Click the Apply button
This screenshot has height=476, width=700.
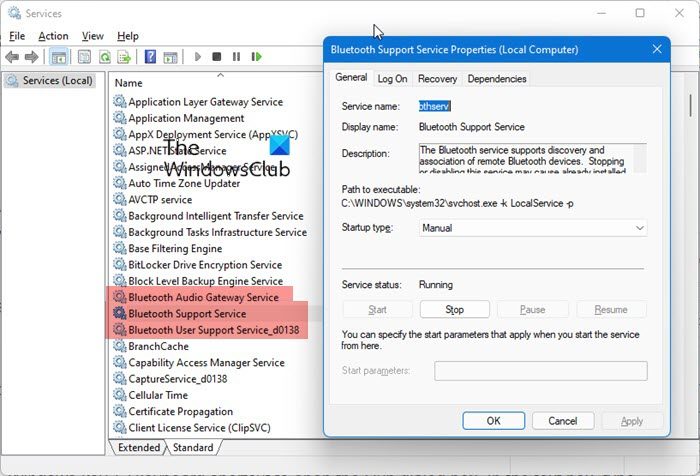click(x=632, y=421)
